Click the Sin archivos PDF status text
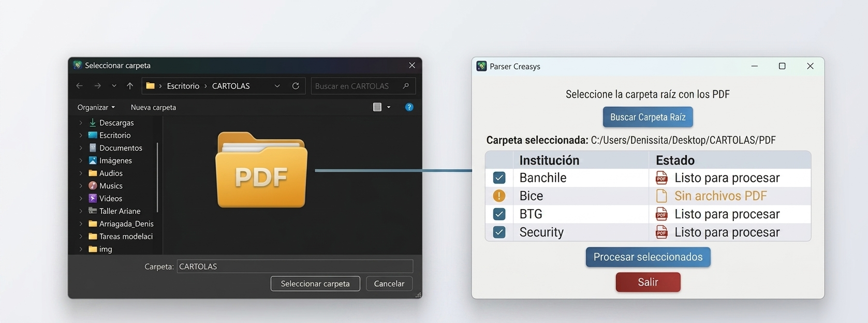Viewport: 868px width, 323px height. 720,196
